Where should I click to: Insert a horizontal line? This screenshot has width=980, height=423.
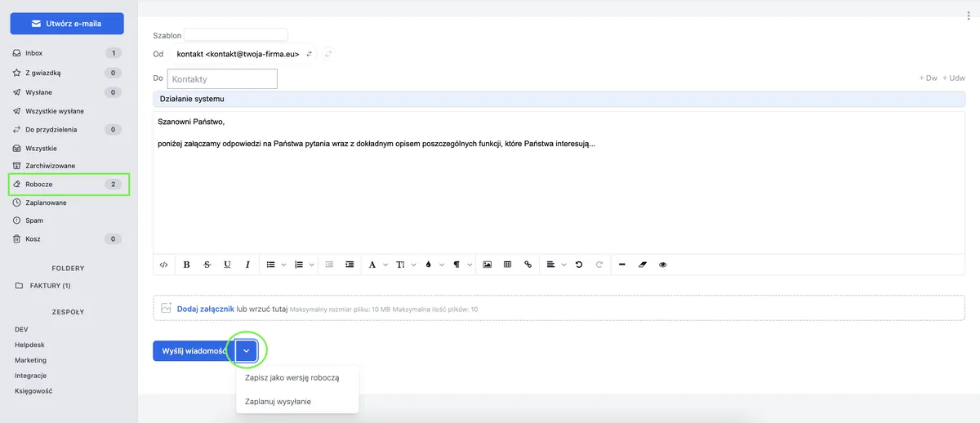click(621, 265)
